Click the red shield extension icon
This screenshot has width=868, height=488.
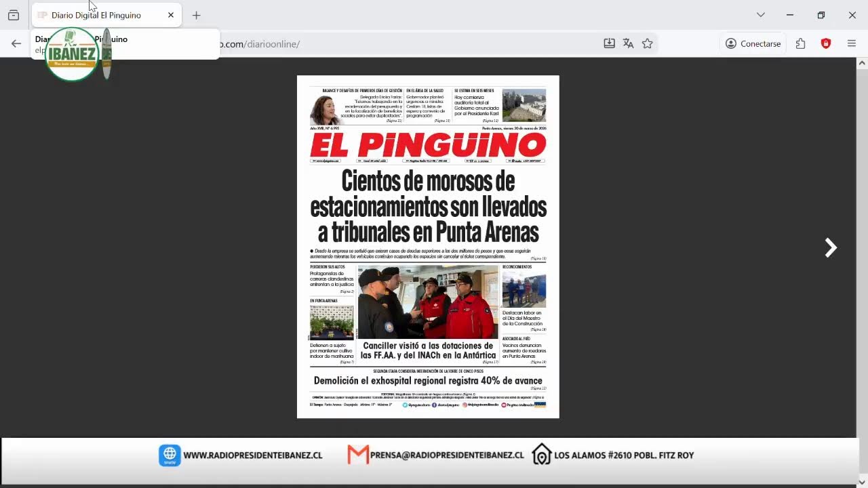coord(825,43)
